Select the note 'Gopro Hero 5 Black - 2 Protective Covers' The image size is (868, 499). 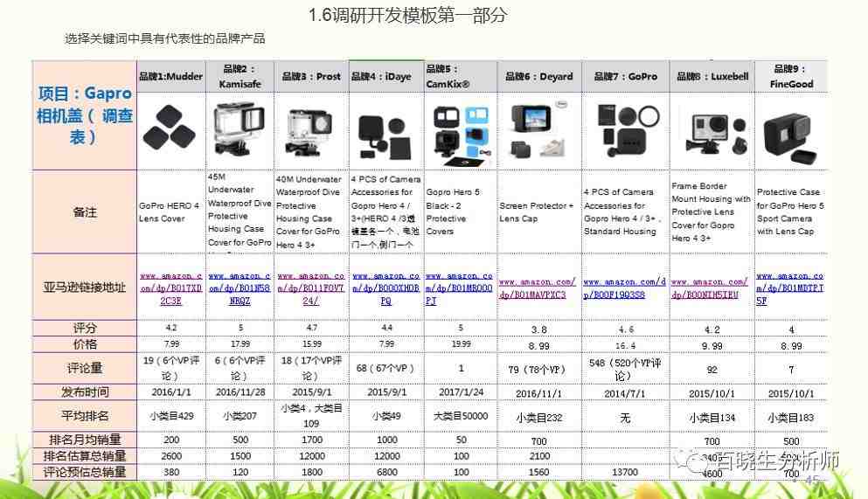[453, 211]
